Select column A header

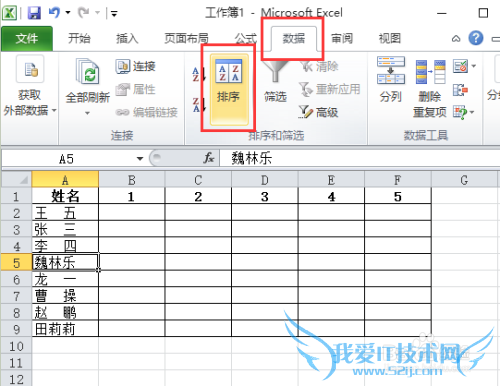click(x=65, y=180)
